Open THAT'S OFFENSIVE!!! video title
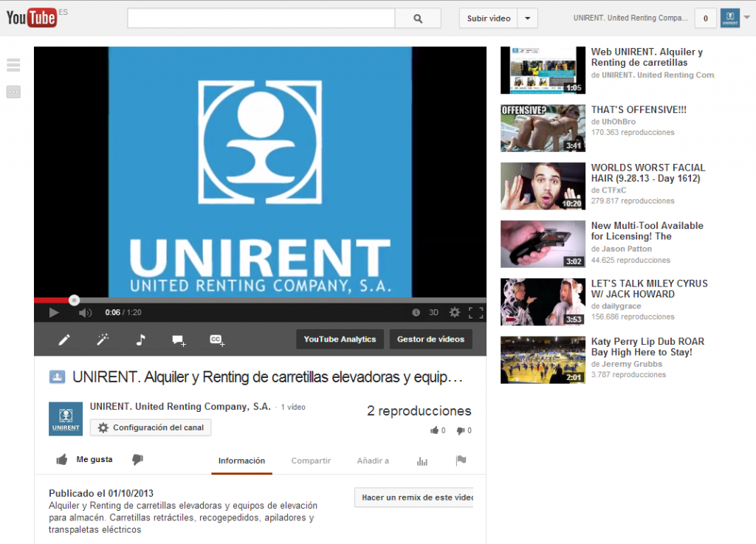This screenshot has width=756, height=544. [x=639, y=110]
